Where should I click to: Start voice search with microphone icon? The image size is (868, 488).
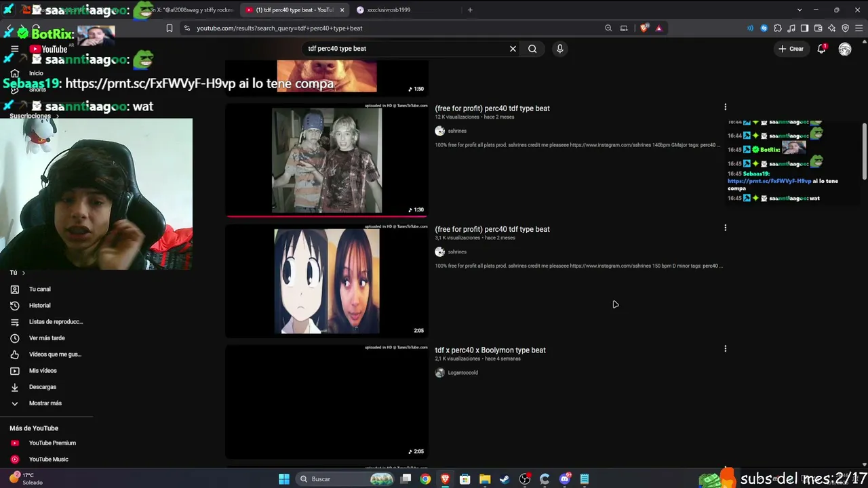tap(559, 49)
